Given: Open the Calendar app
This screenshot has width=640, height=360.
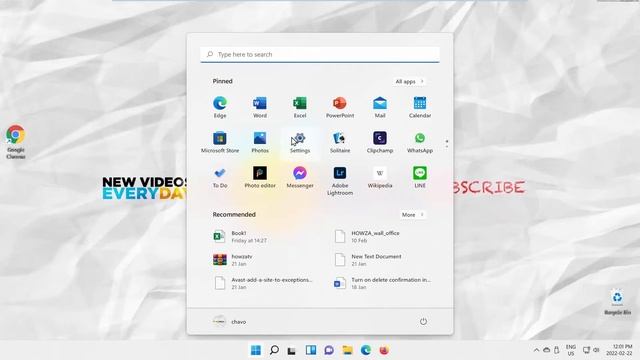Looking at the screenshot, I should tap(420, 107).
